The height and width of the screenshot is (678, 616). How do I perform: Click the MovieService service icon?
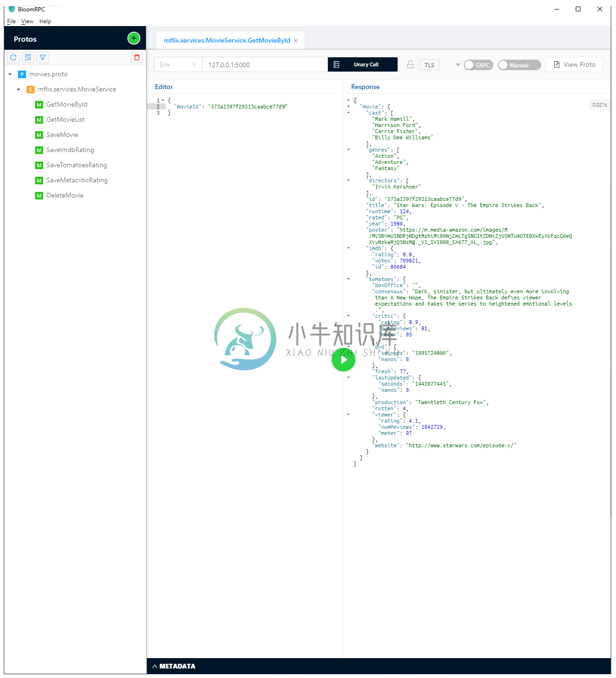pyautogui.click(x=30, y=90)
